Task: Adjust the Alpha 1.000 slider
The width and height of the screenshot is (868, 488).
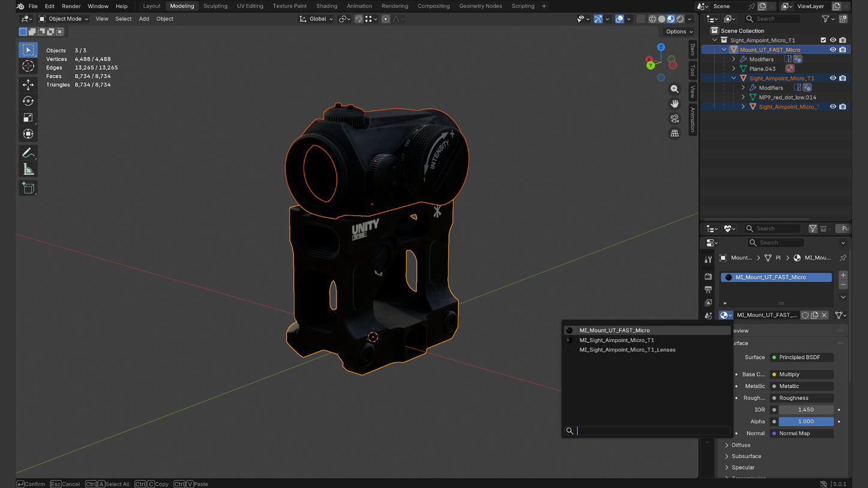Action: 806,421
